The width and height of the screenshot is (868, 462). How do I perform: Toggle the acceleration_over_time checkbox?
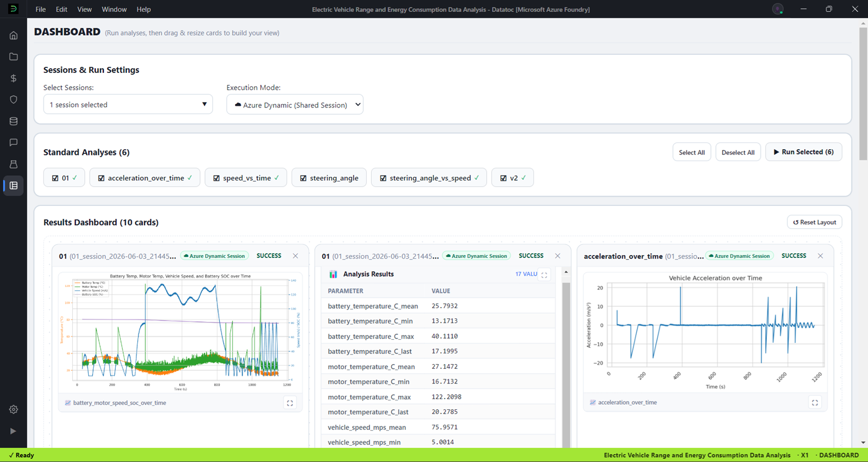[101, 178]
